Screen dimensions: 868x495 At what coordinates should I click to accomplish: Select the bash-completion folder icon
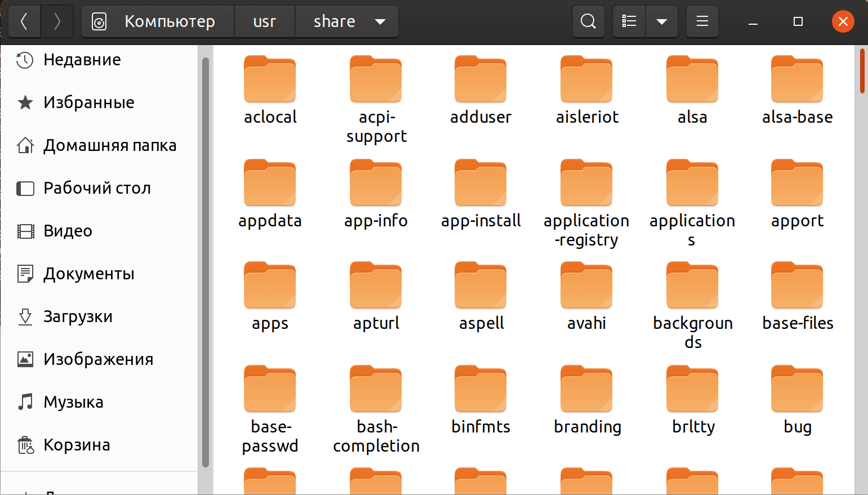[376, 389]
